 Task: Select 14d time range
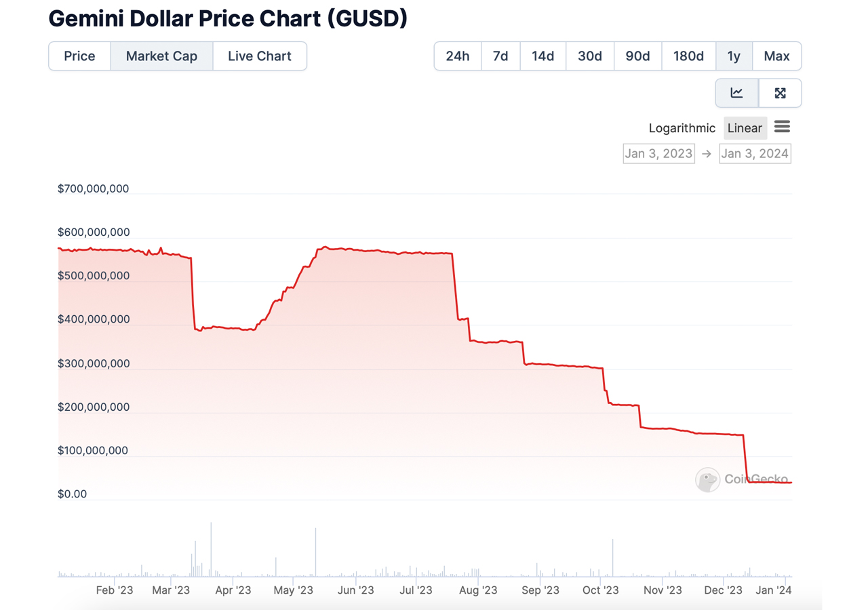[x=543, y=56]
